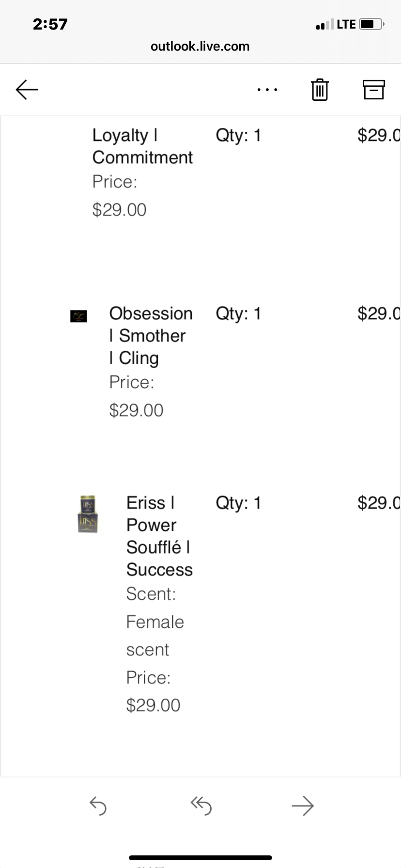Tap the Qty: 1 for Obsession item
This screenshot has width=401, height=868.
coord(238,313)
